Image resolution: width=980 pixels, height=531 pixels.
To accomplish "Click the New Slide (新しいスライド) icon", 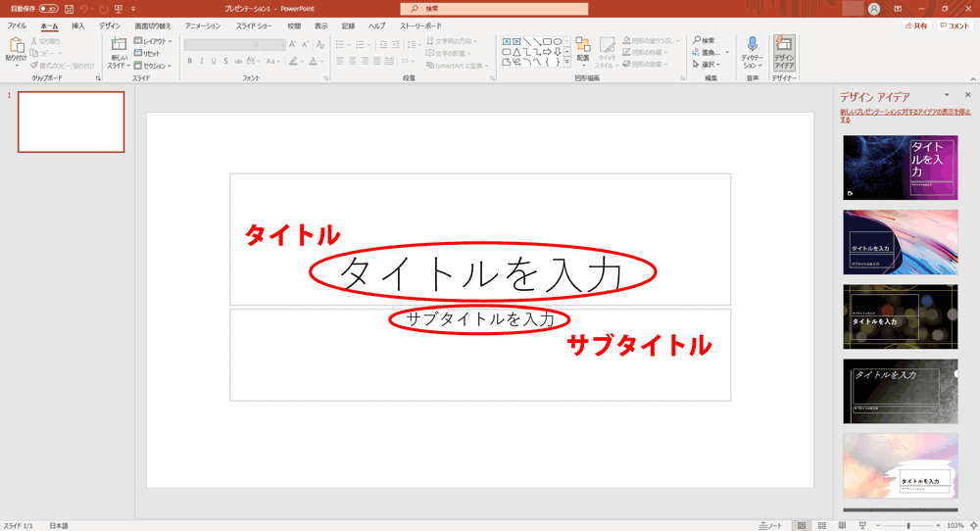I will pos(119,44).
